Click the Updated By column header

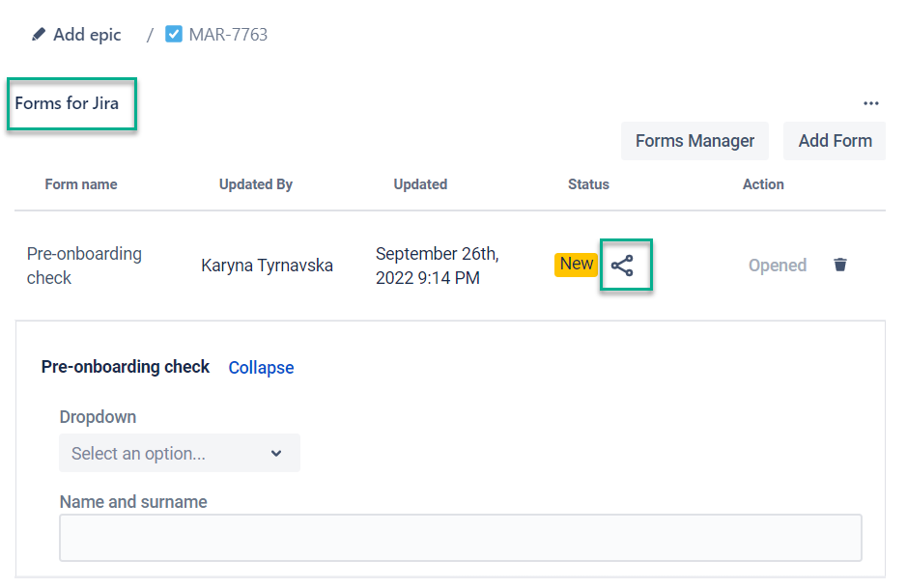256,184
